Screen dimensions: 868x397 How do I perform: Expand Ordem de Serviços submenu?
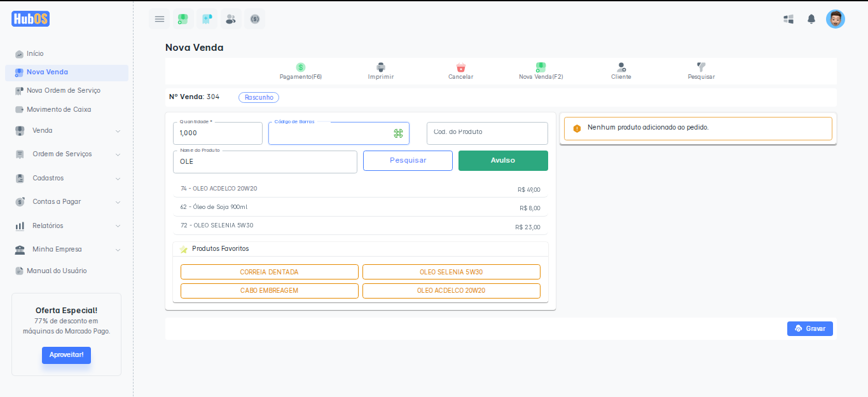pos(67,154)
